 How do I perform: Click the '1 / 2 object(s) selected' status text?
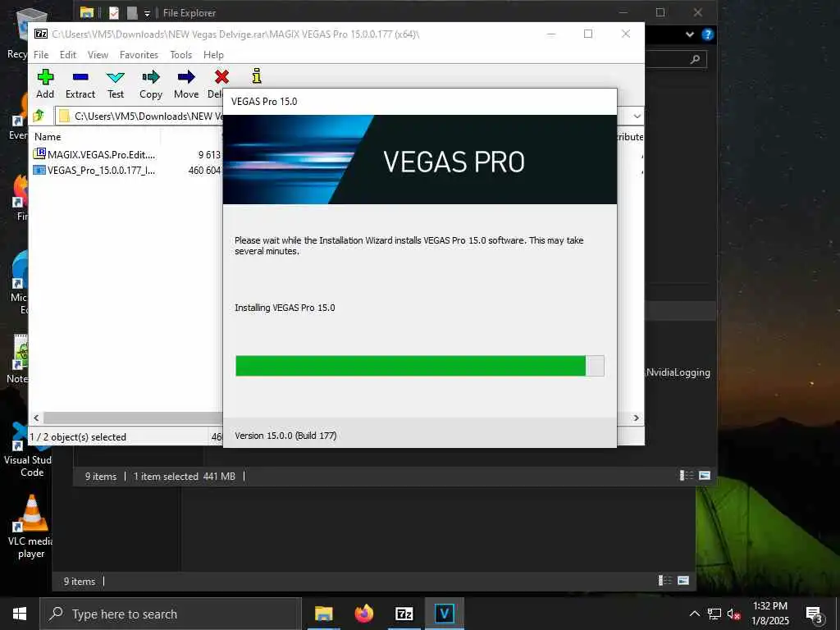(x=78, y=437)
